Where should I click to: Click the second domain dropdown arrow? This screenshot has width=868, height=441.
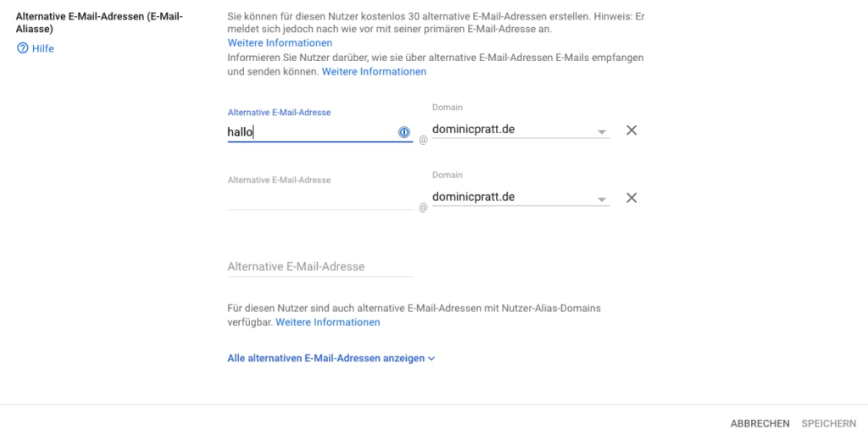click(601, 200)
